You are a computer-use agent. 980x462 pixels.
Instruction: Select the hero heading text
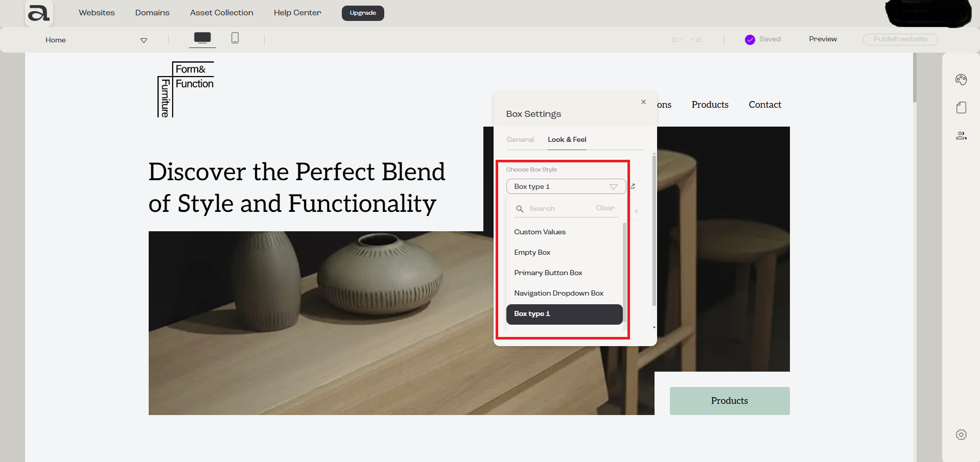[297, 187]
